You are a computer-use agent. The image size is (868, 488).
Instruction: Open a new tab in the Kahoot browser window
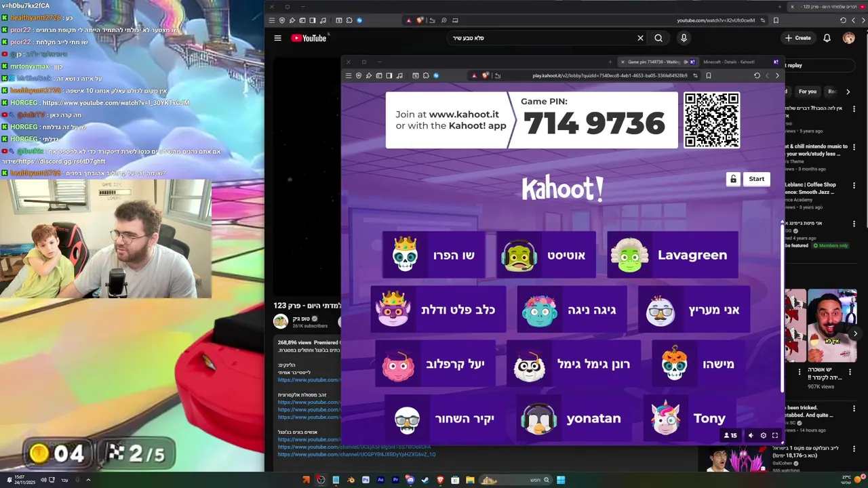coord(610,62)
